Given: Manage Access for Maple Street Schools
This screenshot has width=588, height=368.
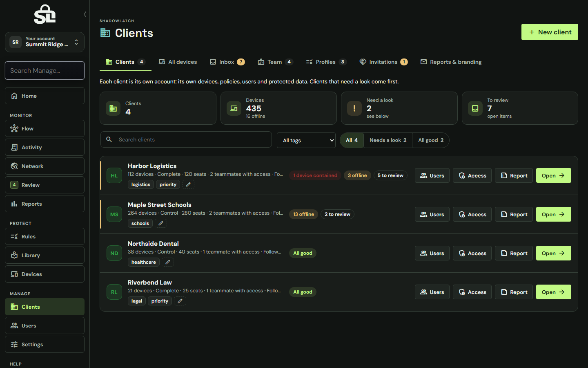Looking at the screenshot, I should [x=472, y=214].
